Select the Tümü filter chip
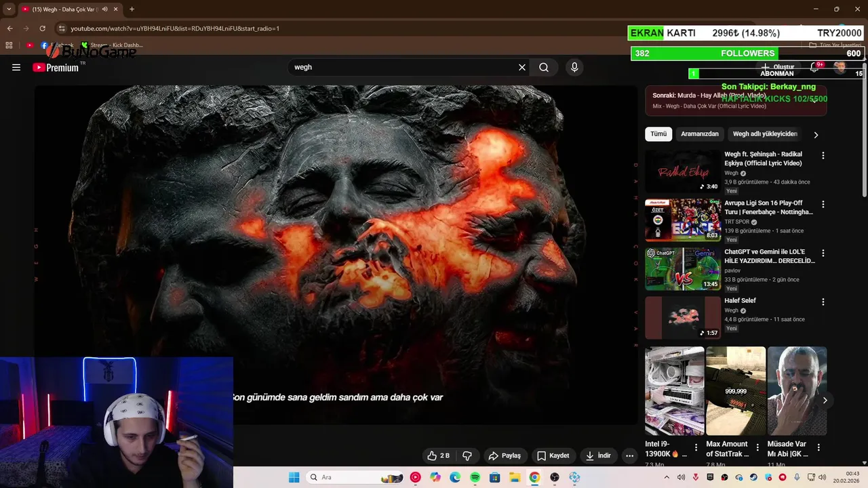The height and width of the screenshot is (488, 868). pos(658,134)
